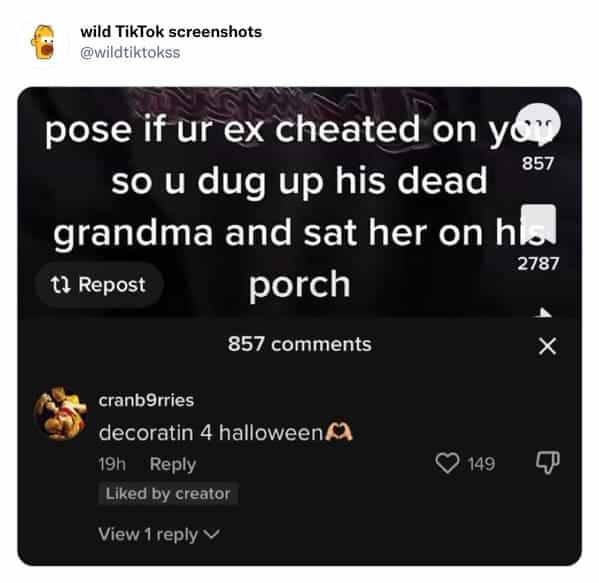Open the comments bubble icon
The width and height of the screenshot is (599, 583).
point(538,125)
